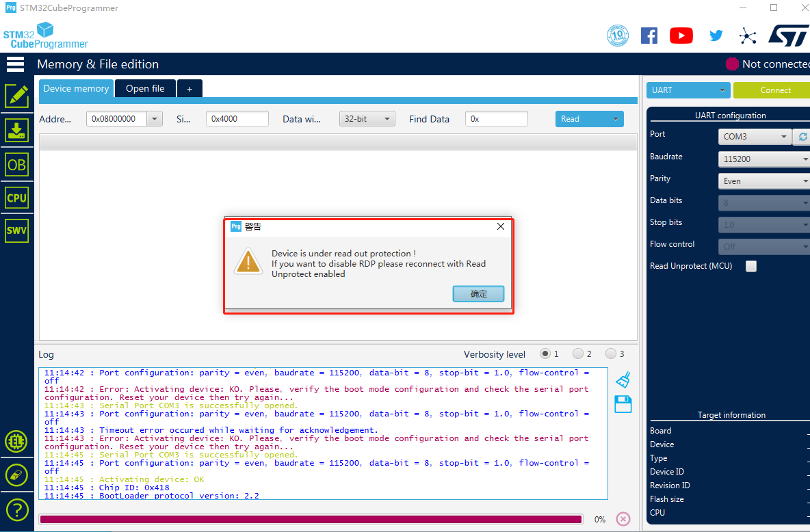Image resolution: width=810 pixels, height=532 pixels.
Task: Click the Find Data input field
Action: (x=497, y=119)
